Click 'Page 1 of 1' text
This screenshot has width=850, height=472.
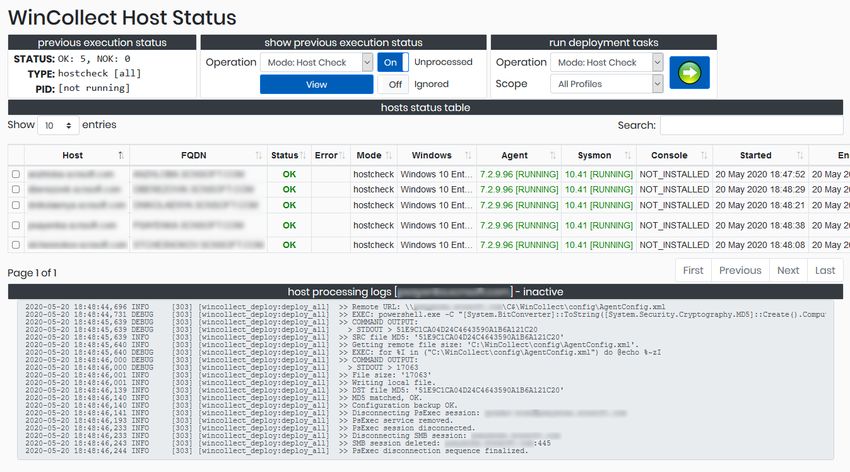[32, 273]
